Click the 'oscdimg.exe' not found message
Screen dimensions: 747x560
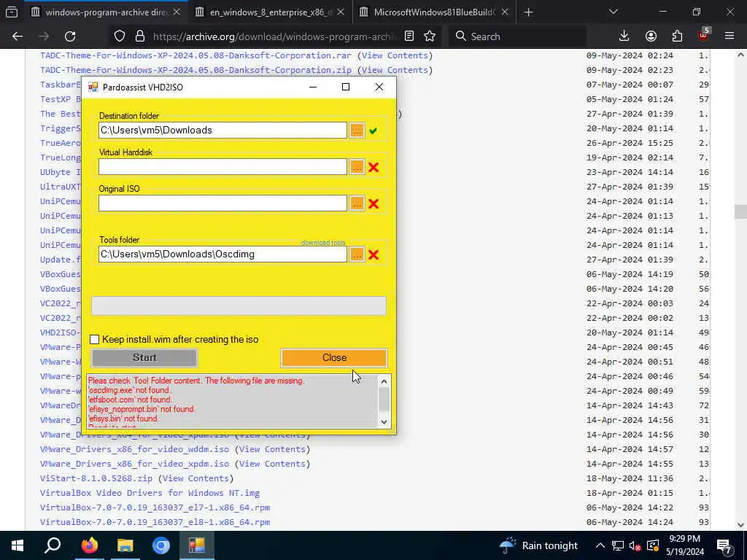coord(129,390)
